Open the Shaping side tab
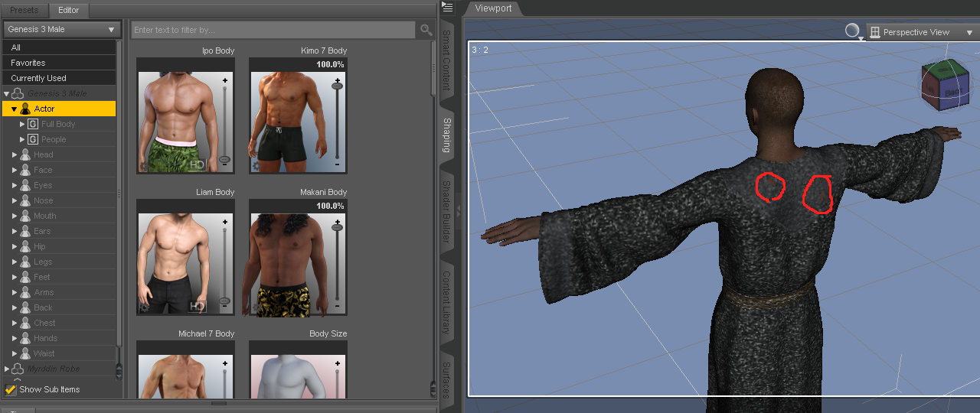This screenshot has height=413, width=980. tap(447, 135)
